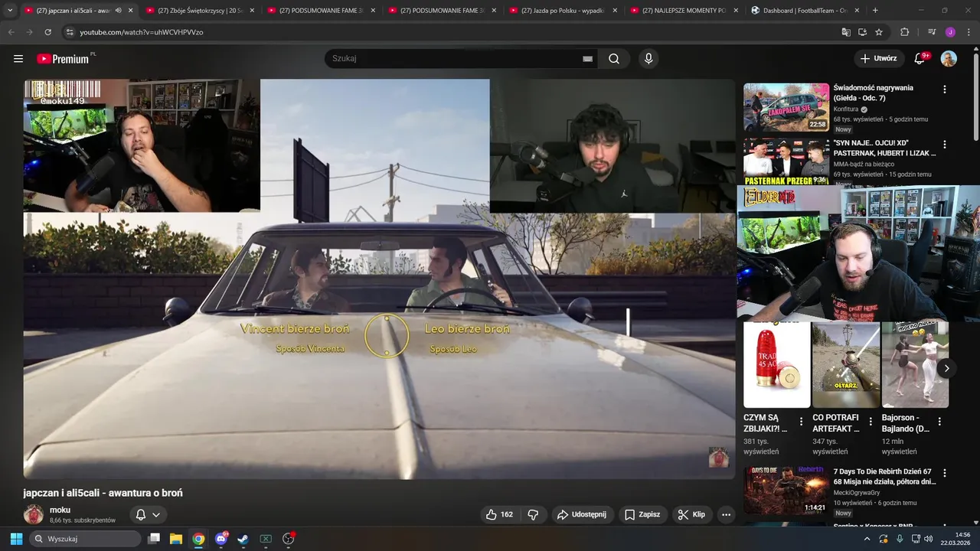Screen dimensions: 980x551
Task: Like the video with thumbs up
Action: [x=499, y=514]
